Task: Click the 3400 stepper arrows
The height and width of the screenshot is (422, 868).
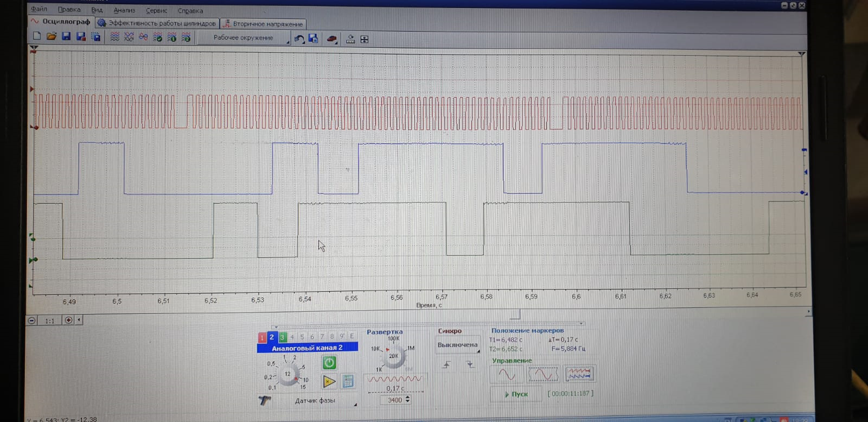Action: pos(407,400)
